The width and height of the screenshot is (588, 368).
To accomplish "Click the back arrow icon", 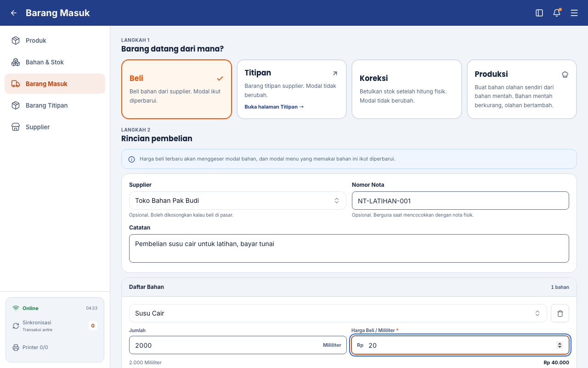I will 14,13.
